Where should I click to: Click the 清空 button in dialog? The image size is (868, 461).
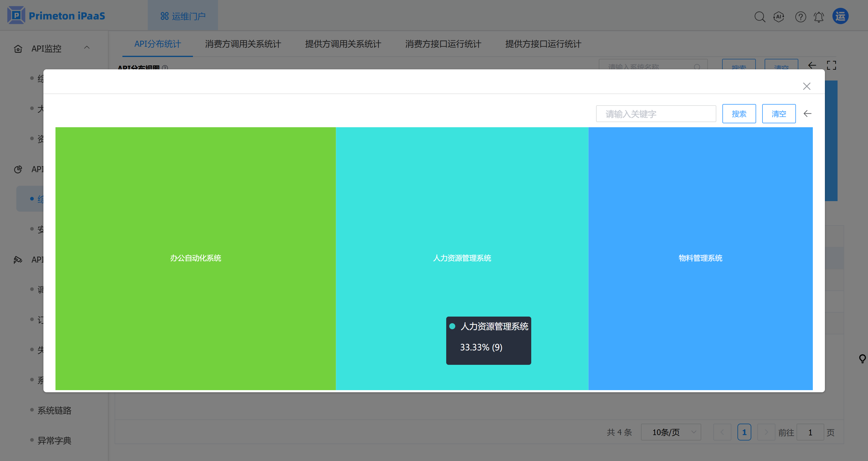778,114
